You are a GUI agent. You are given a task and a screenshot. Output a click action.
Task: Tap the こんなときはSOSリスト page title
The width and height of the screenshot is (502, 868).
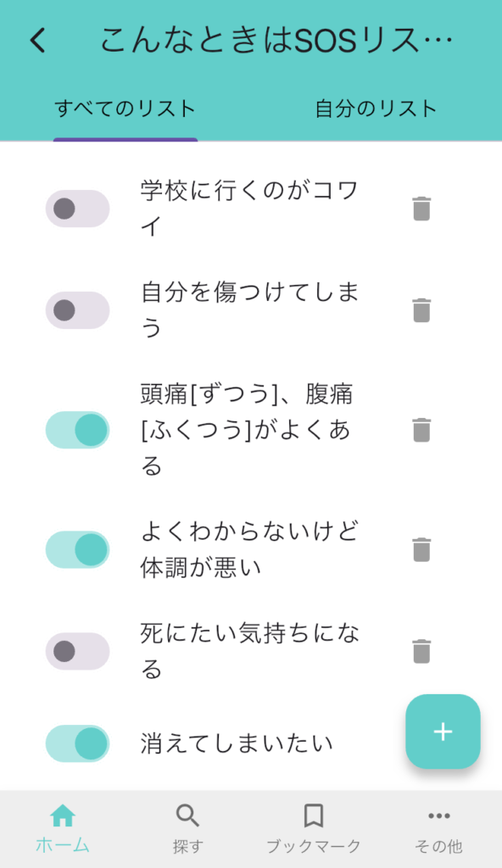click(276, 41)
